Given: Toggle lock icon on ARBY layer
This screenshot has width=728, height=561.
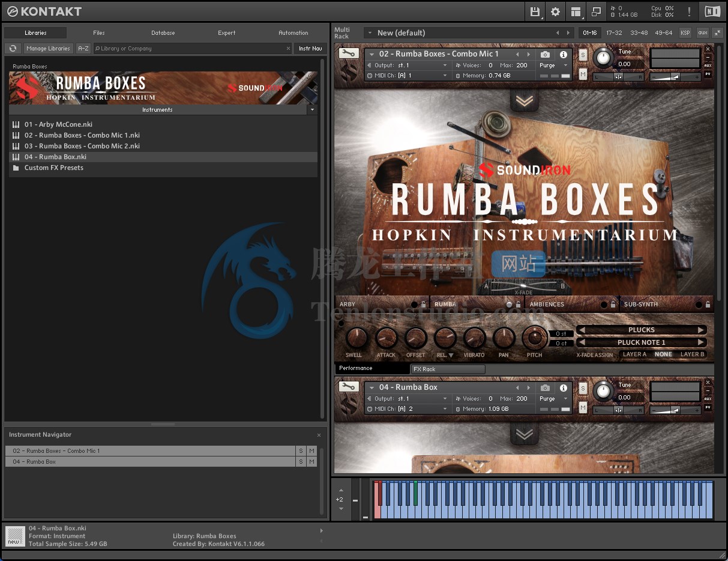Looking at the screenshot, I should click(423, 305).
